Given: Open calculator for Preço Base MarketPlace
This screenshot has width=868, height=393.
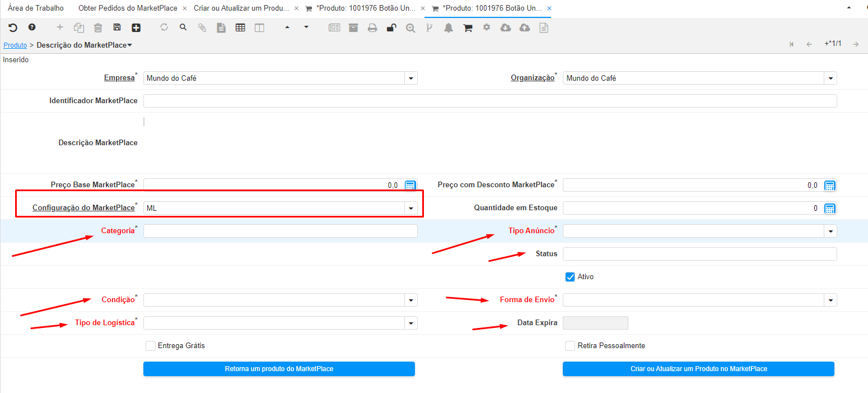Looking at the screenshot, I should [x=410, y=186].
